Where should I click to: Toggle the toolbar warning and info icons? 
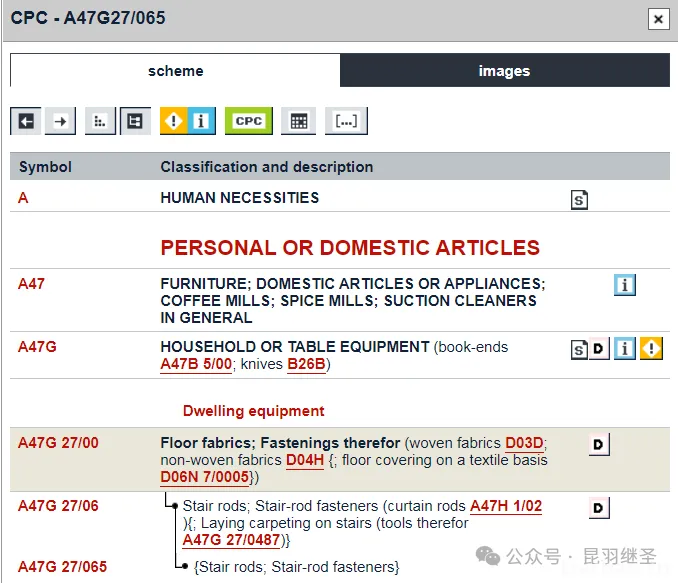(187, 121)
